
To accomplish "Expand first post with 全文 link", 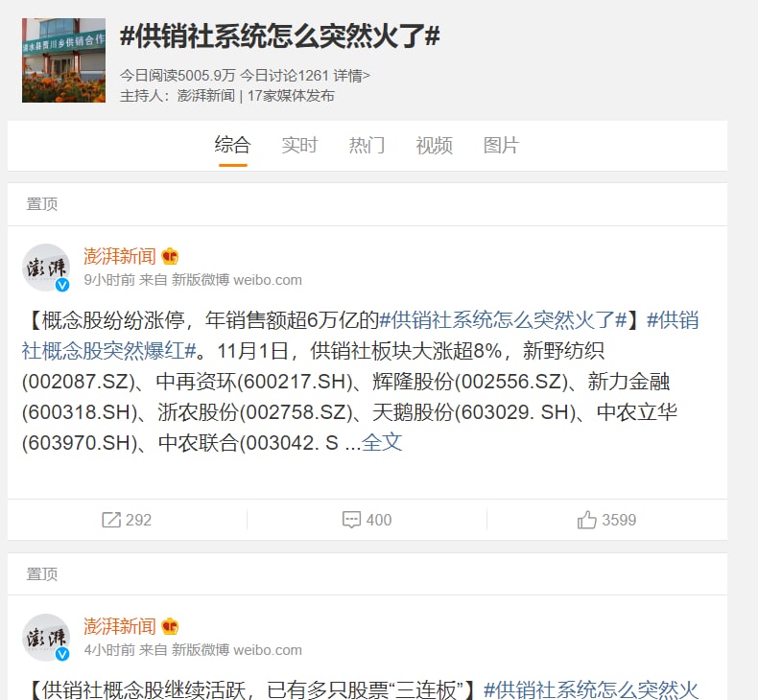I will tap(382, 442).
